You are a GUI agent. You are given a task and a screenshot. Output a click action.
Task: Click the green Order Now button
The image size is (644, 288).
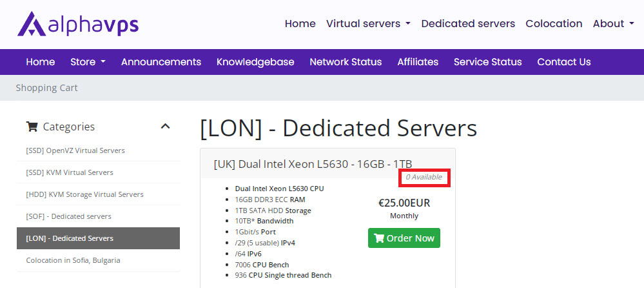point(404,238)
